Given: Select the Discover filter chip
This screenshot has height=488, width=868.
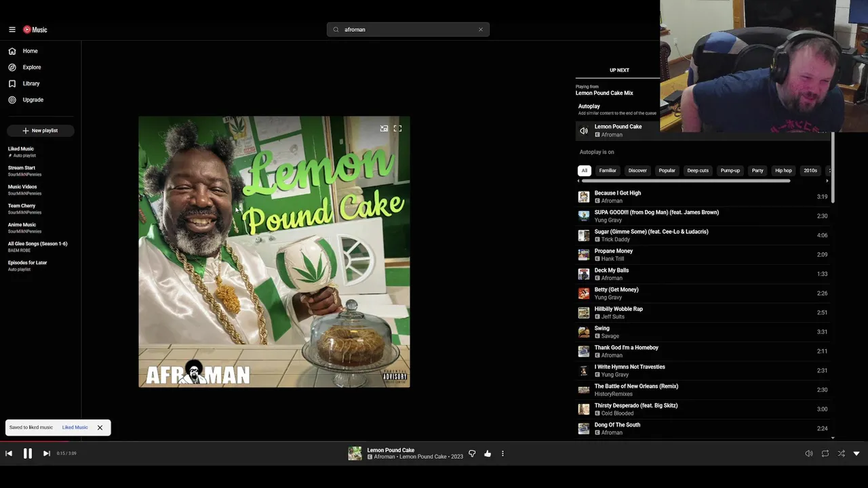Looking at the screenshot, I should (x=637, y=171).
